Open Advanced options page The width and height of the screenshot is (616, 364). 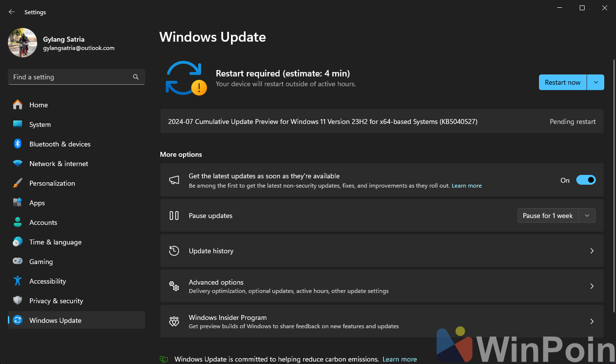pyautogui.click(x=382, y=286)
